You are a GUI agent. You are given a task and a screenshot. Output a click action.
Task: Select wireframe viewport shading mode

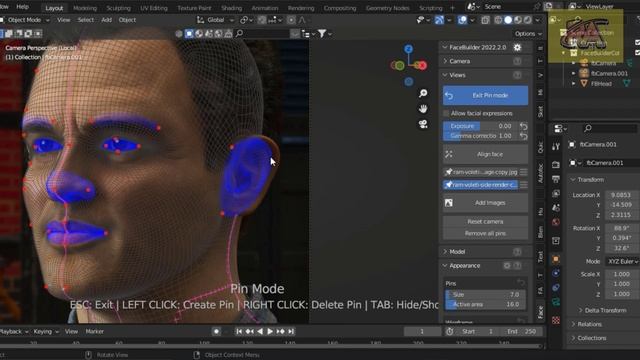click(498, 20)
